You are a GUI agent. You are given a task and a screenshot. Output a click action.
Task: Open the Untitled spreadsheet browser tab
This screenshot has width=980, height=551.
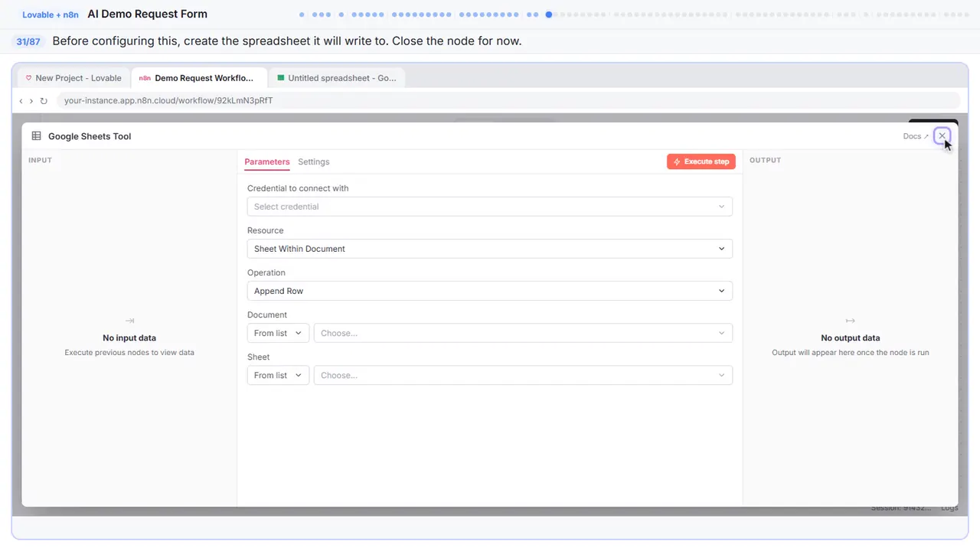point(337,78)
